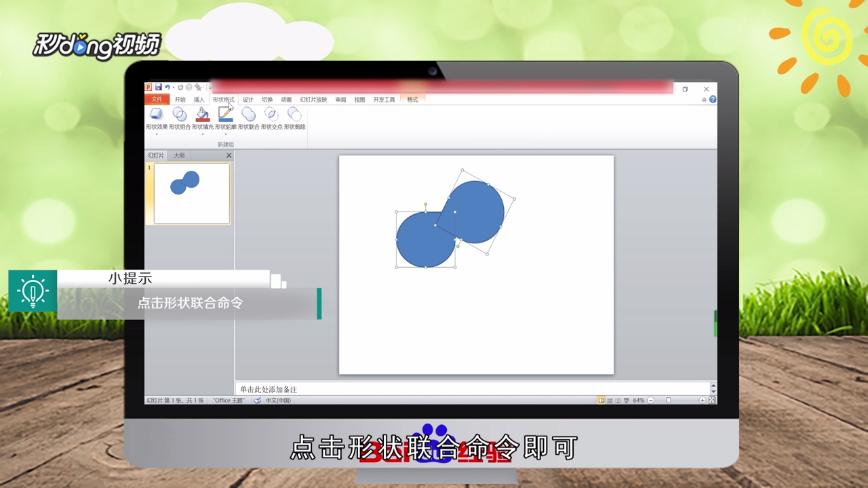
Task: Open the 视图 view tab
Action: coord(359,100)
